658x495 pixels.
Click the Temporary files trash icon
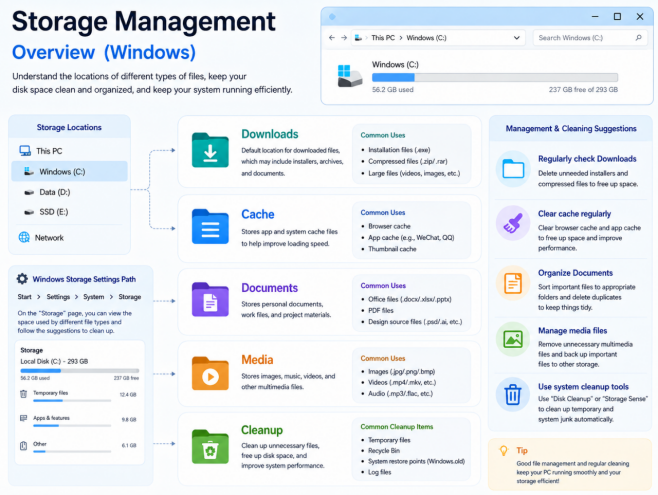point(24,393)
